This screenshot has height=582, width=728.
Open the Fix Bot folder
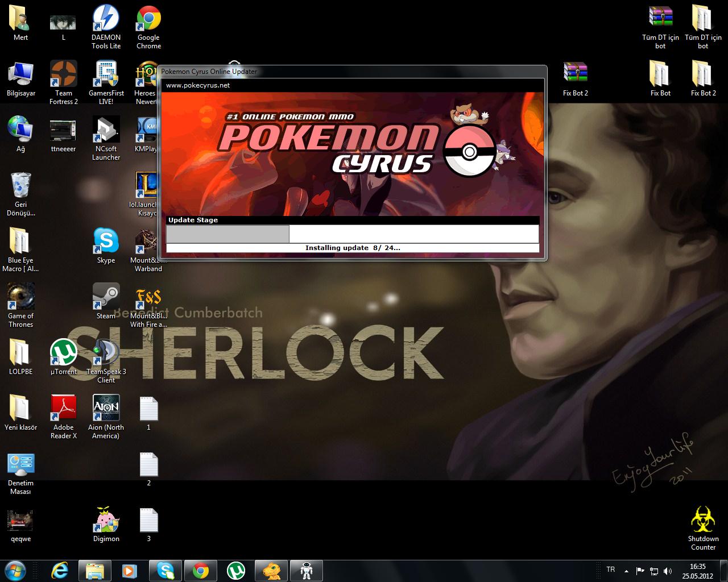(660, 79)
